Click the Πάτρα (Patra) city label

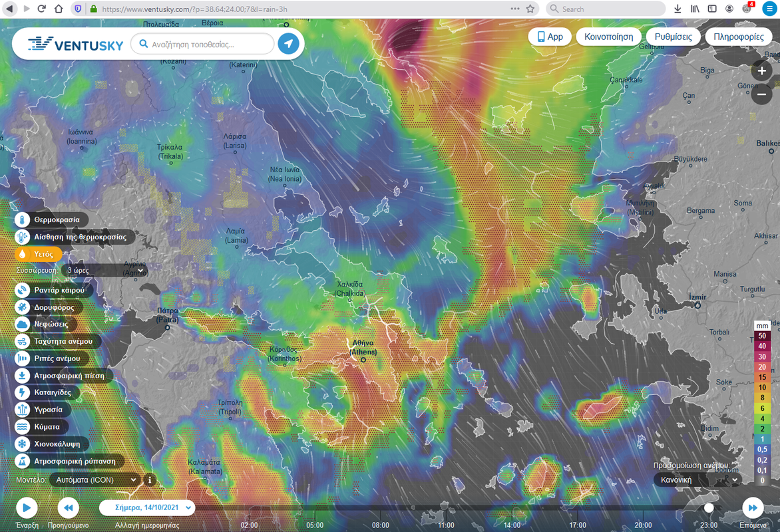pyautogui.click(x=168, y=315)
